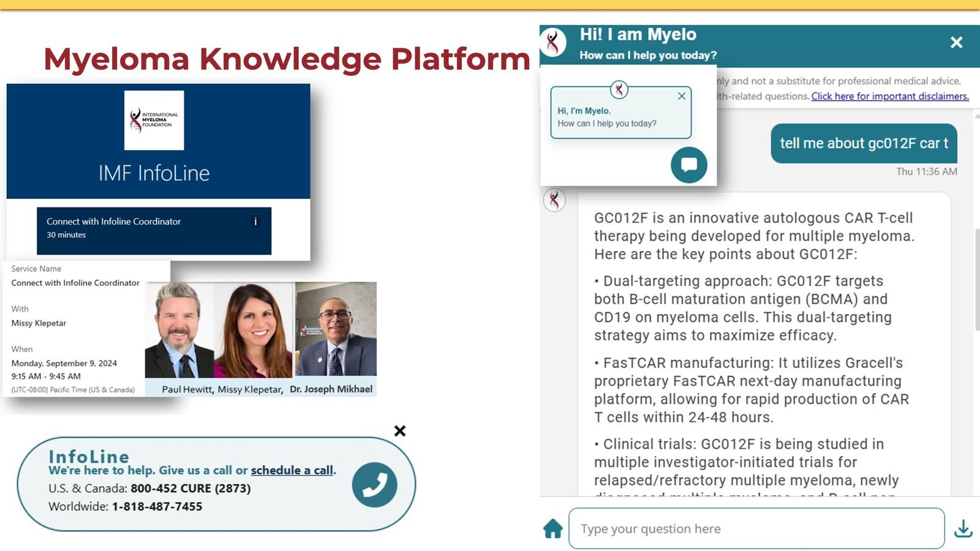Click the 'Dr. Joseph Mikhael' name caption

tap(331, 389)
